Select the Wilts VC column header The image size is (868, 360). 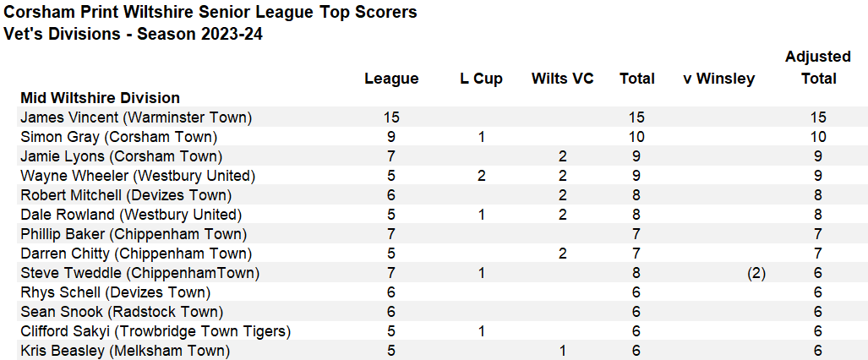pyautogui.click(x=562, y=79)
